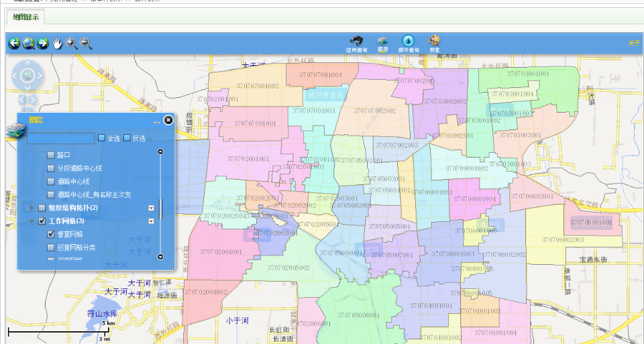Open the 部件查询 component query tool
The width and height of the screenshot is (644, 344).
(409, 44)
